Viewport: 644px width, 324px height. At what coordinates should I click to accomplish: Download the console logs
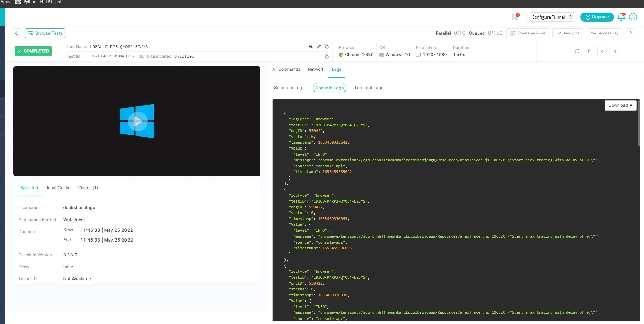[x=620, y=105]
